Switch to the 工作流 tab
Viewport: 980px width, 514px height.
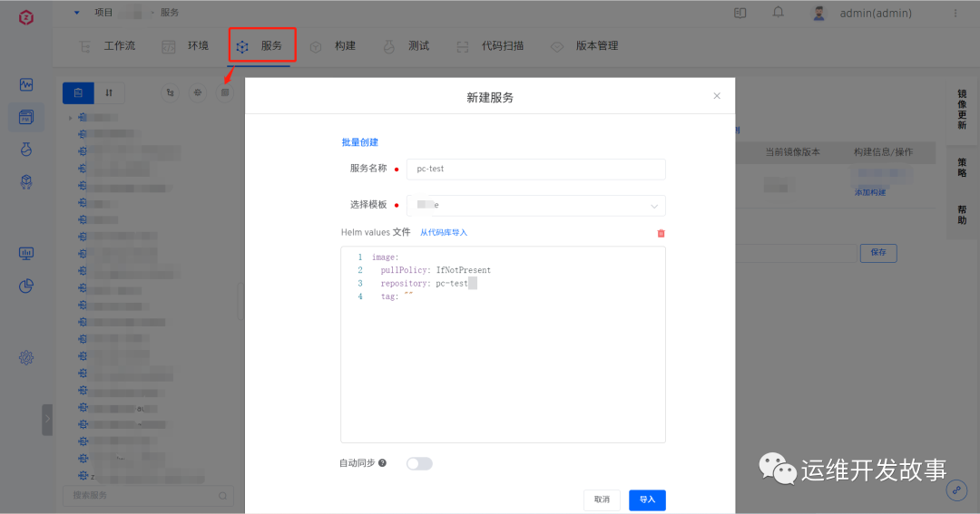click(107, 46)
